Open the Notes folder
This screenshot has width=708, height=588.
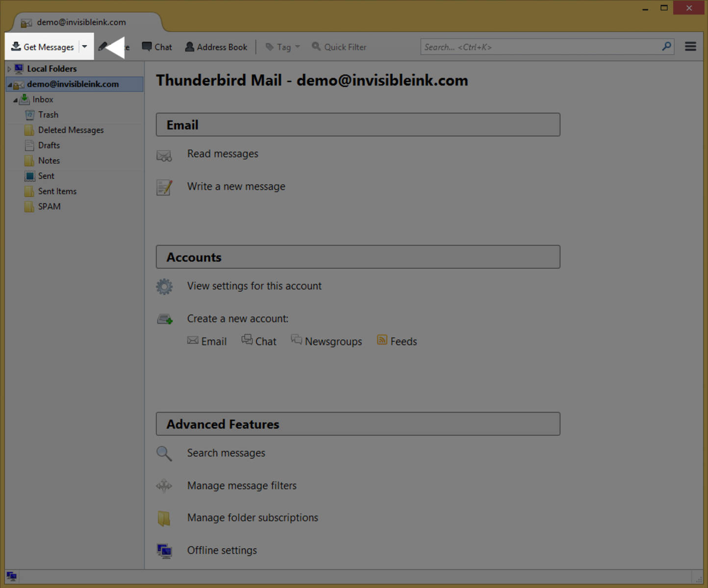click(x=49, y=161)
